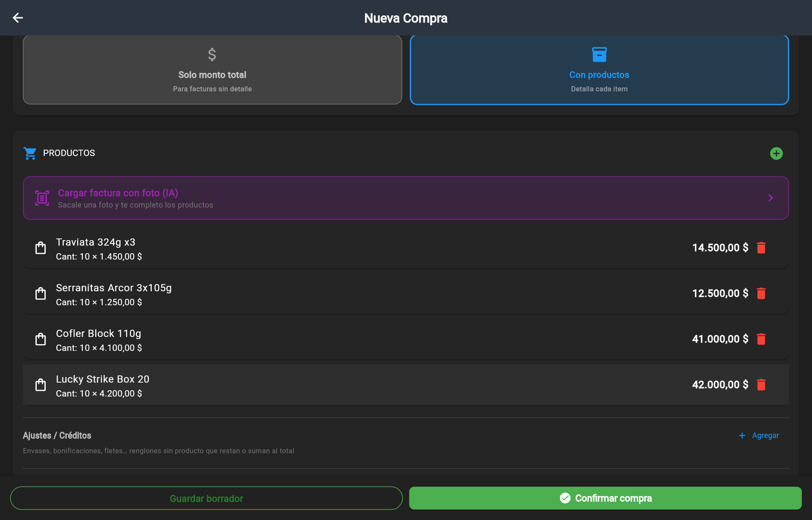The width and height of the screenshot is (812, 520).
Task: Open 'Cargar factura con foto (IA)' chevron
Action: click(771, 198)
